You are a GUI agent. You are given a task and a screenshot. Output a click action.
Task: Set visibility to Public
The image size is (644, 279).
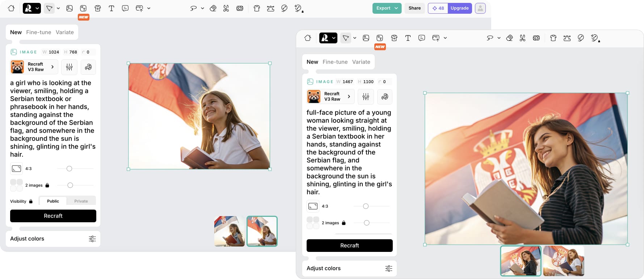pos(53,201)
